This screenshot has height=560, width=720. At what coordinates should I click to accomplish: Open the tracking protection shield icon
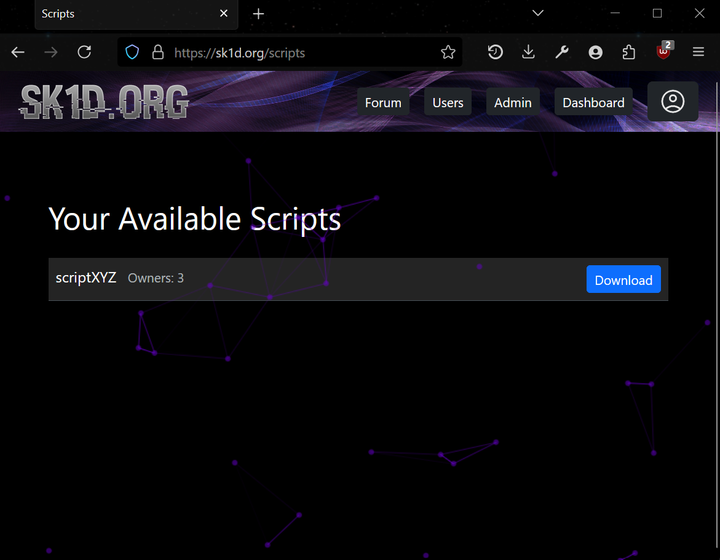[x=132, y=52]
